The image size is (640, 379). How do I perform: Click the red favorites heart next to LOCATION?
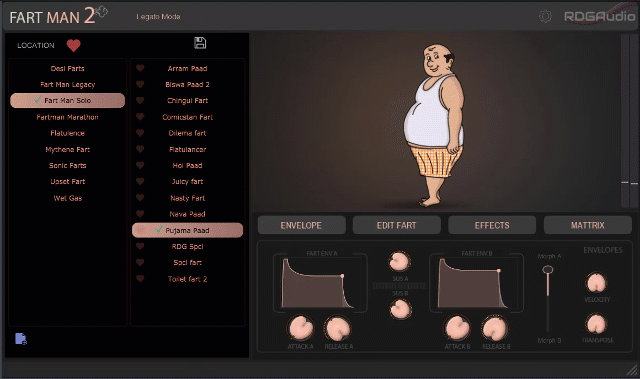73,45
